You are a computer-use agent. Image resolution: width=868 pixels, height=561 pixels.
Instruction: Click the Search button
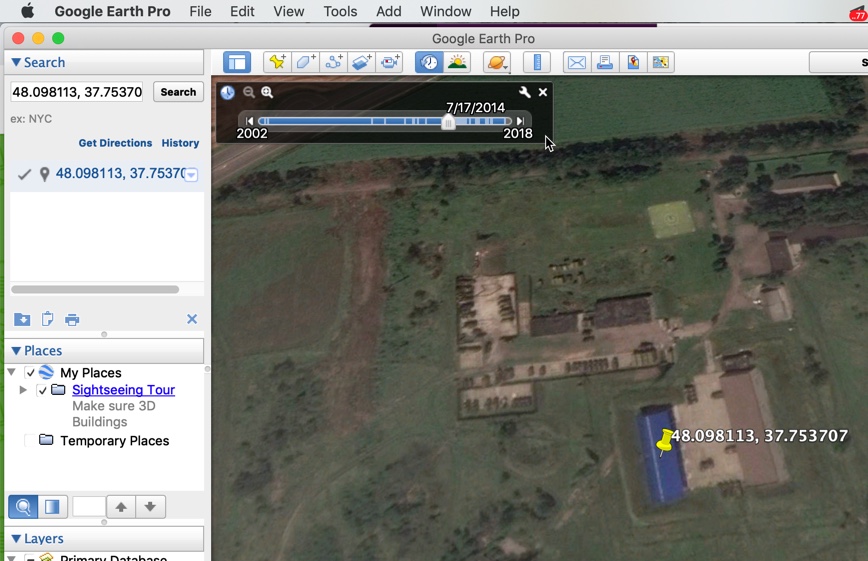click(x=178, y=92)
